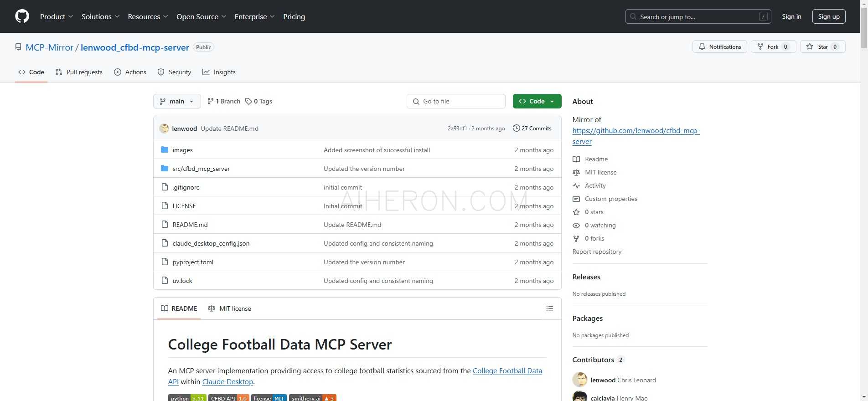This screenshot has height=401, width=868.
Task: Click the repository icon beside MCP-Mirror
Action: point(18,47)
